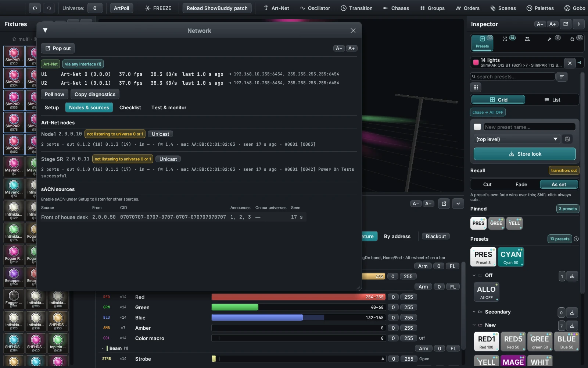Image resolution: width=588 pixels, height=368 pixels.
Task: Open the Inspector plug tab showing 58
Action: [576, 39]
